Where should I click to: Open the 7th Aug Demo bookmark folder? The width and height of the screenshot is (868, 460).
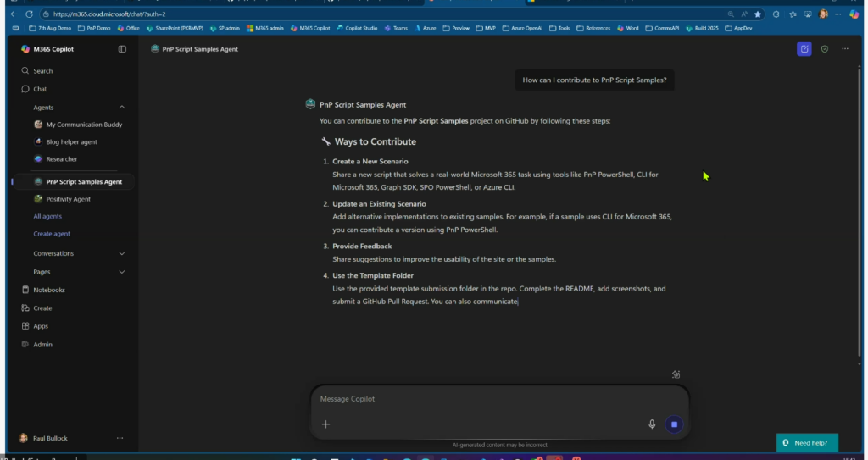coord(50,28)
